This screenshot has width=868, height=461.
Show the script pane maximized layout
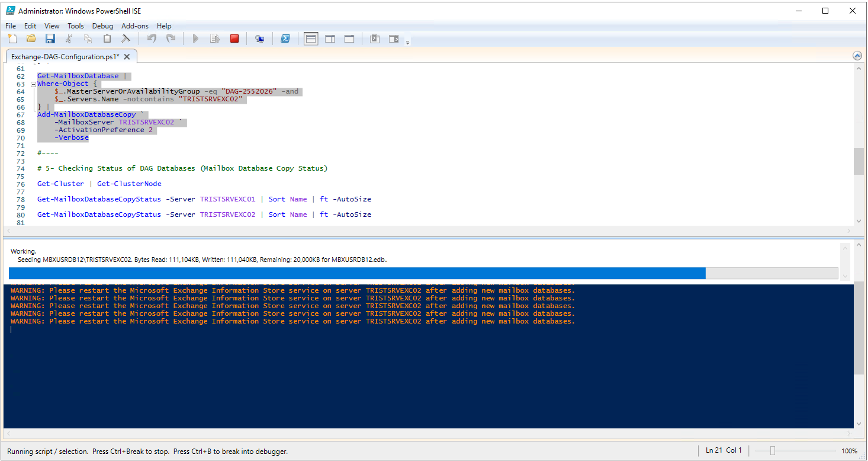click(x=349, y=39)
